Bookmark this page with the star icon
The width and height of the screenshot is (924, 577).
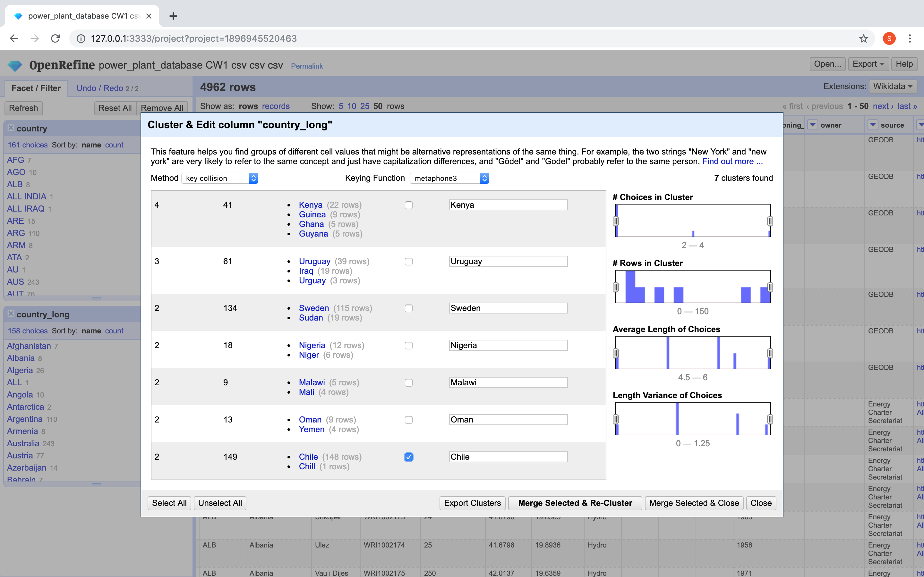(x=863, y=38)
